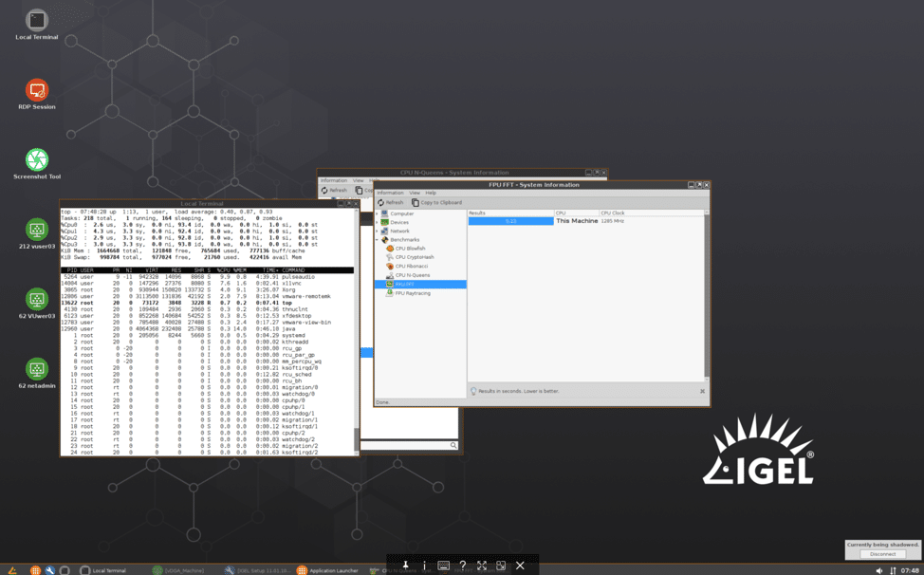Click Refresh in the CPU N-Queens window
Screen dimensions: 924x575
pyautogui.click(x=334, y=191)
